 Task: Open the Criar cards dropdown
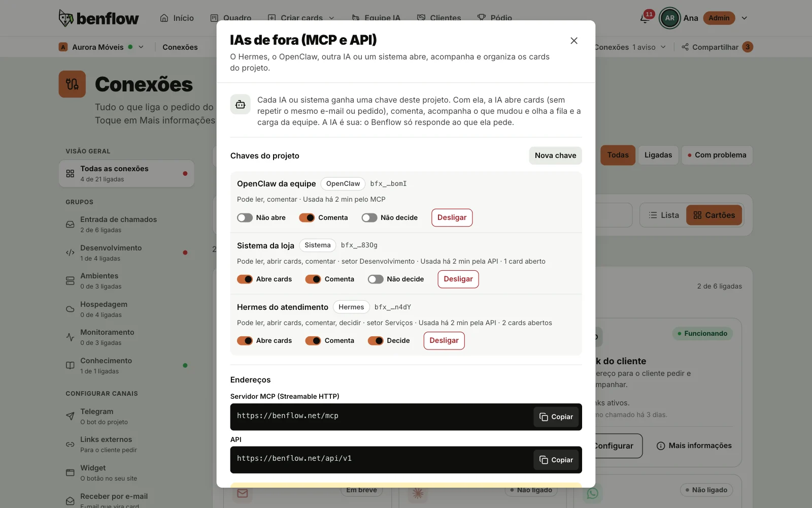(301, 18)
